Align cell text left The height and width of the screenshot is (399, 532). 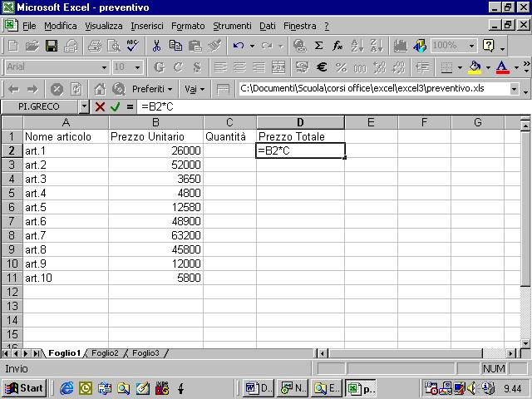pyautogui.click(x=220, y=67)
